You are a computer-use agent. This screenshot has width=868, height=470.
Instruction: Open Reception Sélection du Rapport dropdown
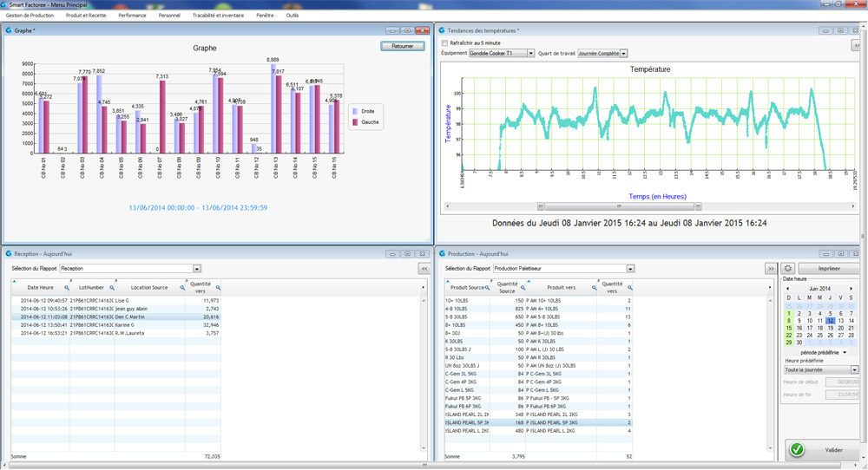[196, 268]
